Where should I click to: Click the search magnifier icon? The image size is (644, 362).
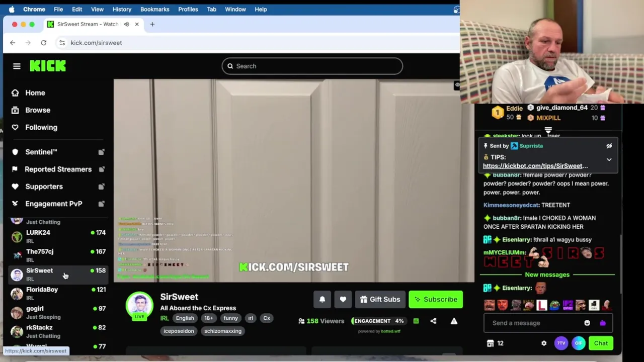pyautogui.click(x=230, y=66)
